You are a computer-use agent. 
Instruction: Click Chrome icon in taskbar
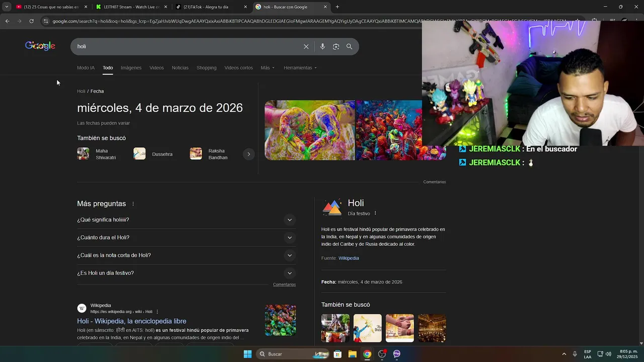tap(367, 354)
